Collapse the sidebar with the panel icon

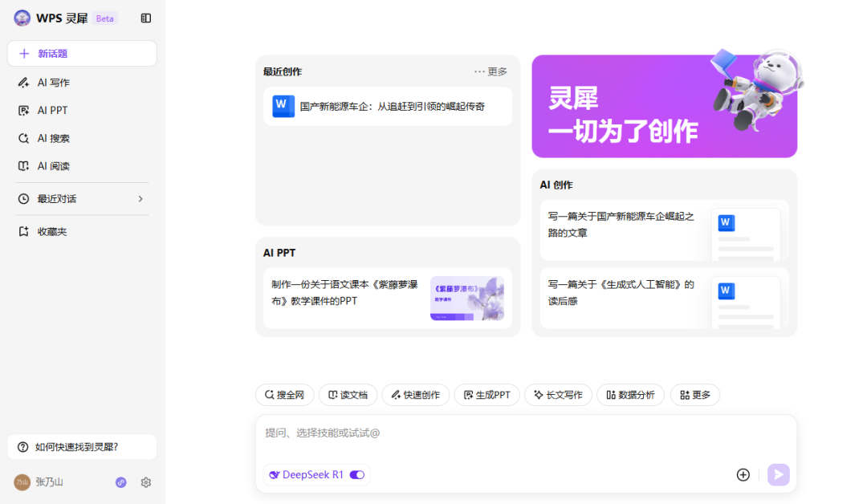click(146, 18)
